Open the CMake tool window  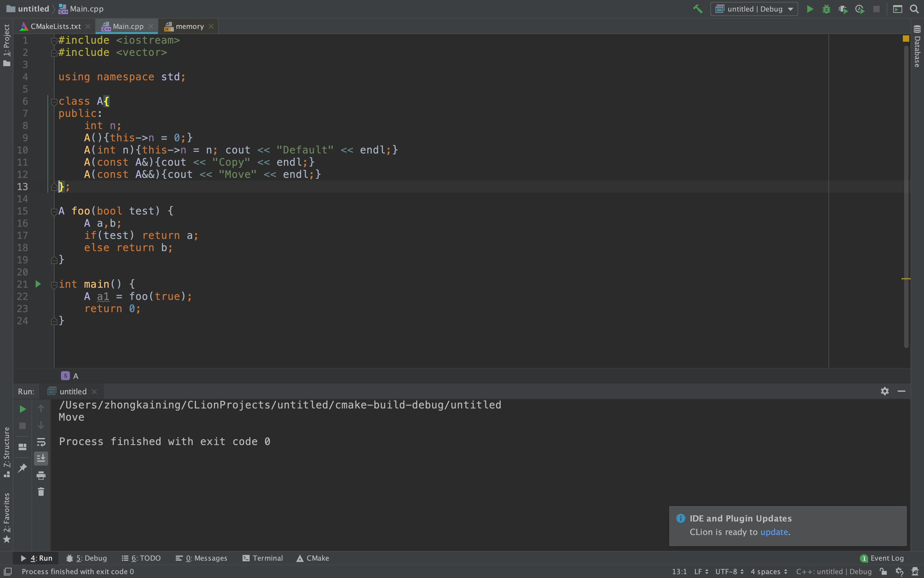click(x=313, y=558)
